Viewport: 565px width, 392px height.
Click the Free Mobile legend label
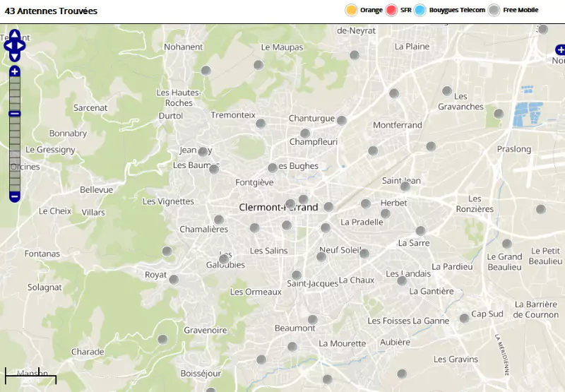click(x=521, y=10)
